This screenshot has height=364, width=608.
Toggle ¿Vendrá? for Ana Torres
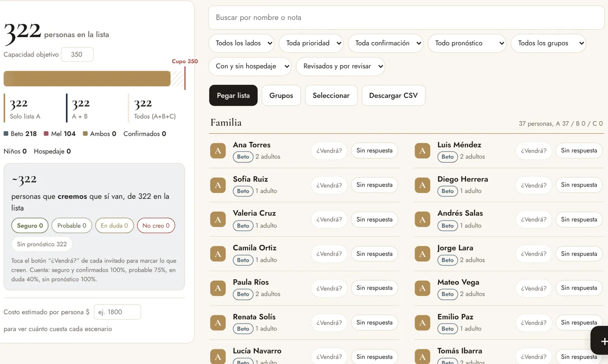click(x=329, y=151)
